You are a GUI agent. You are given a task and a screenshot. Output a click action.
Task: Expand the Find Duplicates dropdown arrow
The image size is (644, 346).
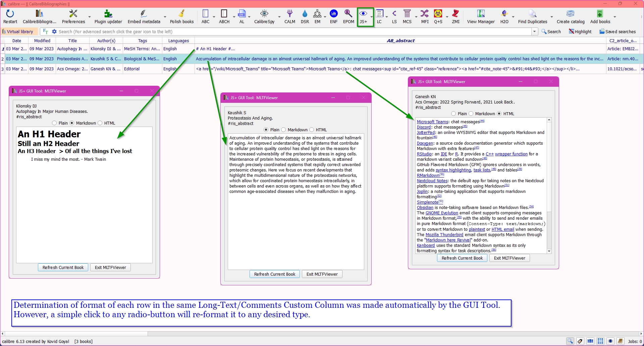pos(552,17)
